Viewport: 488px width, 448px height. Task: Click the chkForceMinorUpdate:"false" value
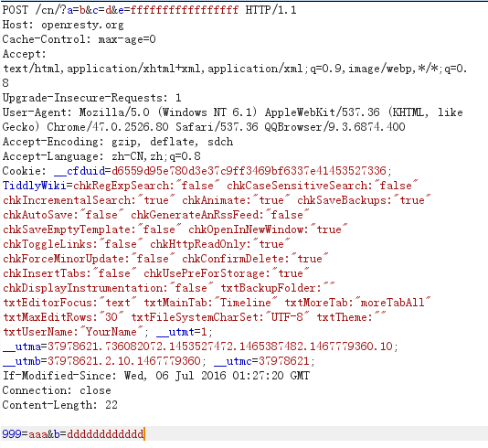click(x=89, y=259)
